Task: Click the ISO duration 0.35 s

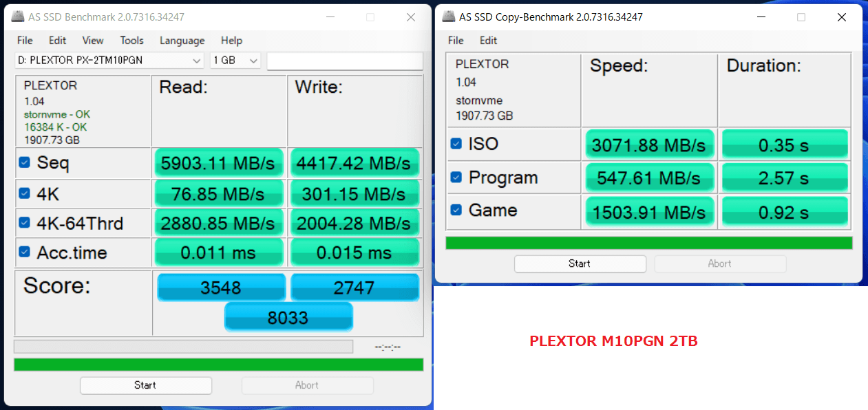Action: point(785,144)
